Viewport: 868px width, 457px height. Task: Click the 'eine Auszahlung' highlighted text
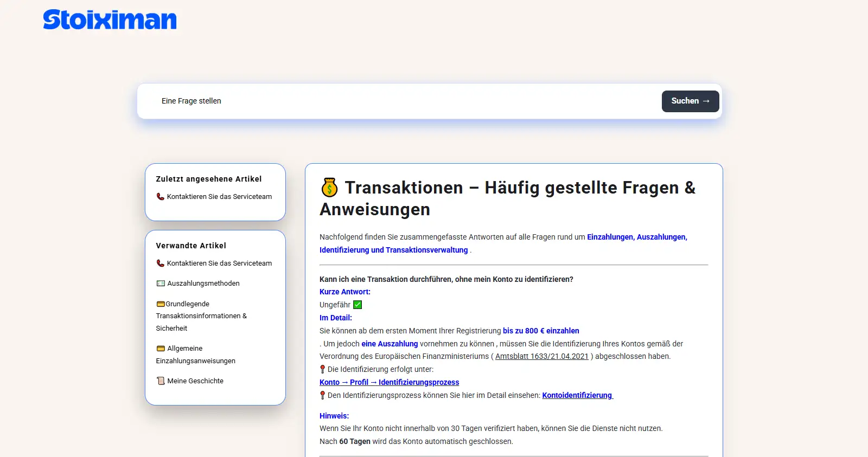tap(390, 344)
